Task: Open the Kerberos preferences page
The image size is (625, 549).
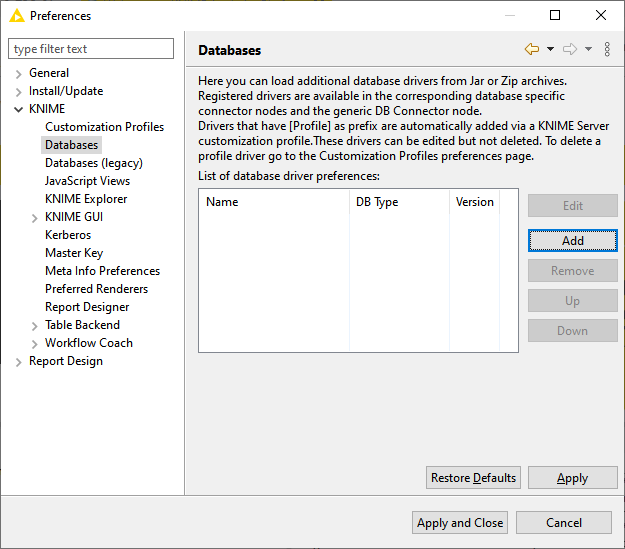Action: [68, 235]
